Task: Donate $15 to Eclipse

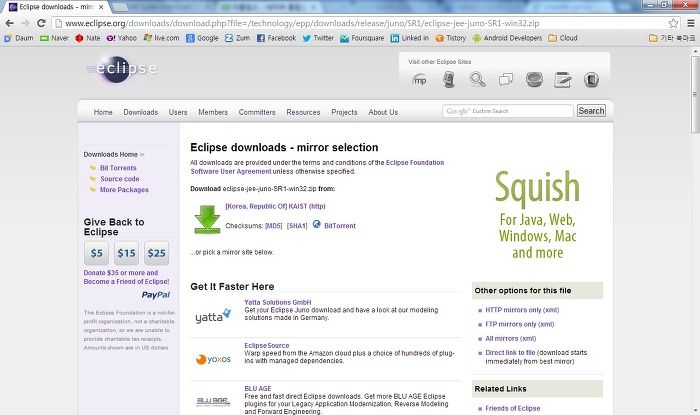Action: click(126, 253)
